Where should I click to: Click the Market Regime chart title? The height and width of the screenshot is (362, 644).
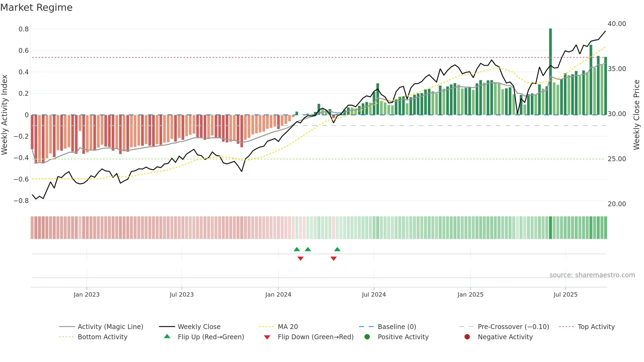click(x=36, y=8)
